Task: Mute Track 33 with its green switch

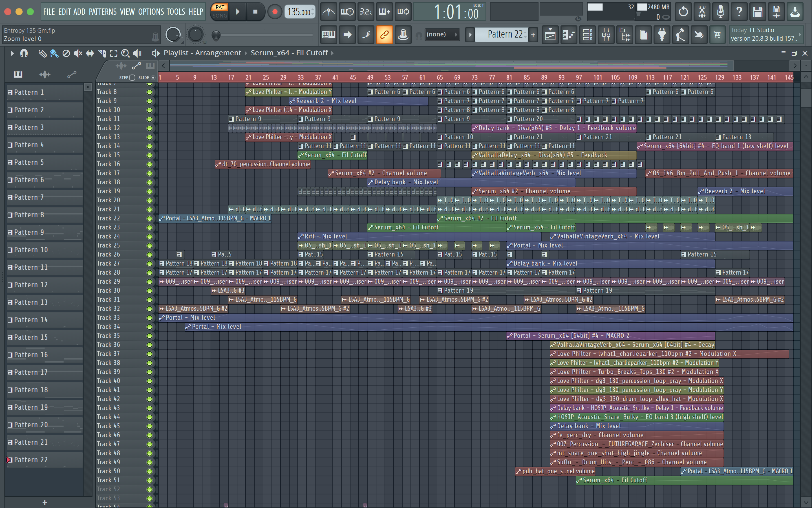Action: pyautogui.click(x=150, y=318)
